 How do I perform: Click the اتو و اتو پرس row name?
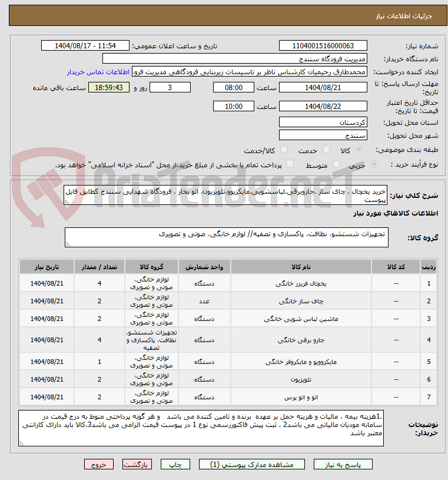coord(301,398)
